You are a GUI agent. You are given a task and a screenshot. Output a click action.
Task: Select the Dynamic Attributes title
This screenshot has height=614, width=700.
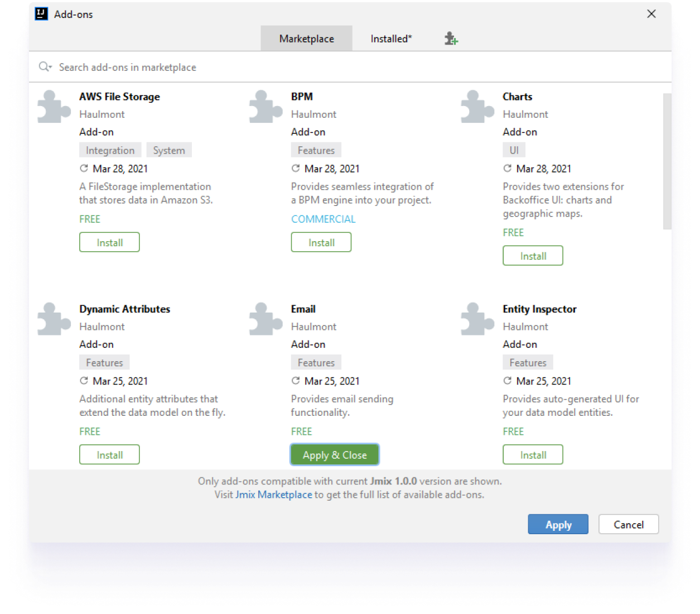125,309
